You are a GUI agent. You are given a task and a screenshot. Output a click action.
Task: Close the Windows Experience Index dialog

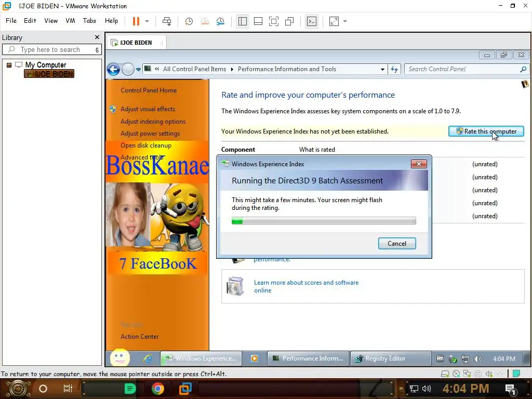pyautogui.click(x=419, y=164)
